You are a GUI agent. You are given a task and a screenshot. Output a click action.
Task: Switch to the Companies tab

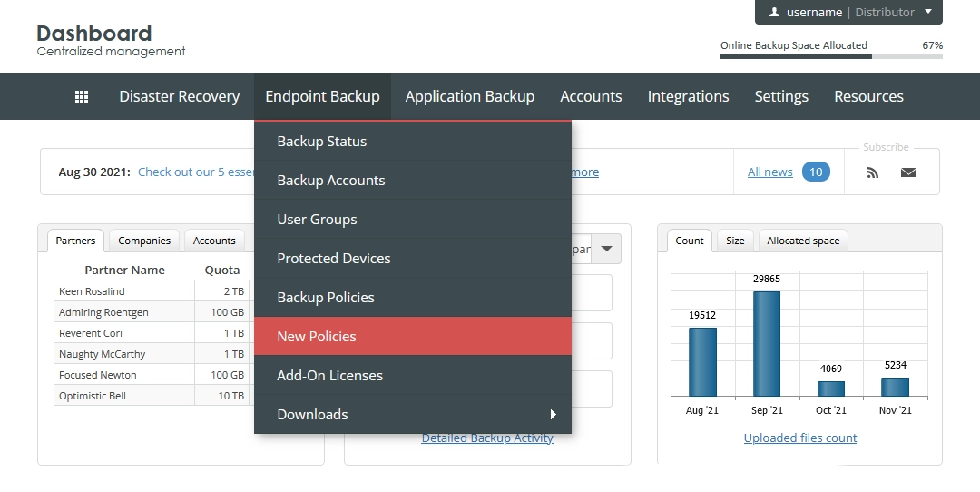click(x=144, y=241)
